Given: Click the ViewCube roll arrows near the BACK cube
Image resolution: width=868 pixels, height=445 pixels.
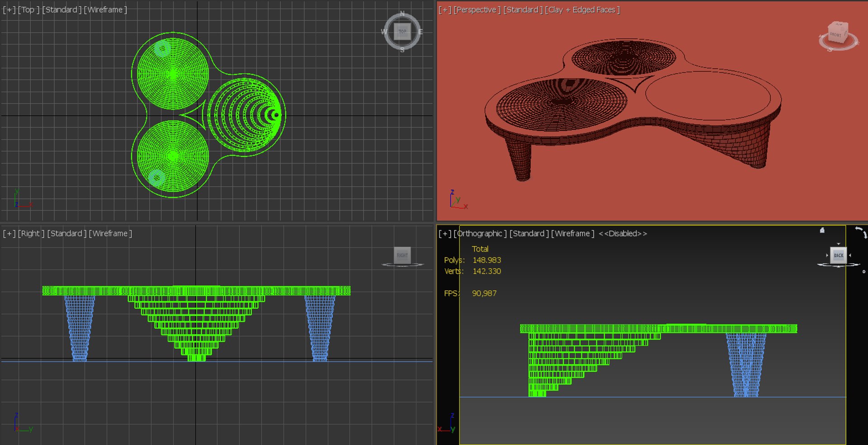Looking at the screenshot, I should 861,232.
